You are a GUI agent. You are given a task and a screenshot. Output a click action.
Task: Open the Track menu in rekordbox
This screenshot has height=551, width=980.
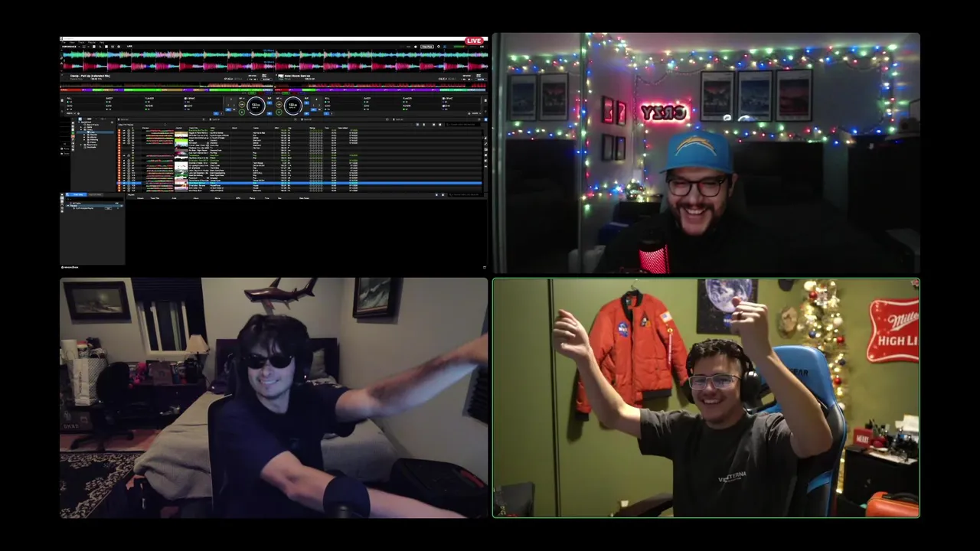81,42
